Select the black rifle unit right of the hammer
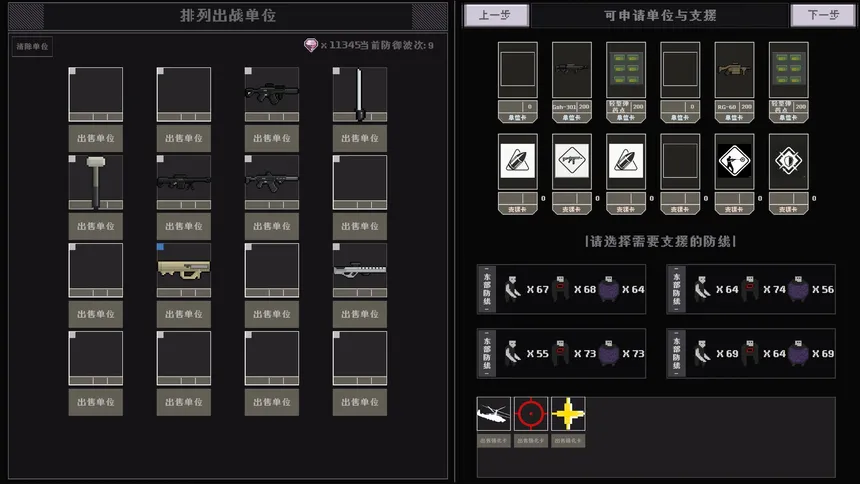The image size is (860, 484). 184,182
